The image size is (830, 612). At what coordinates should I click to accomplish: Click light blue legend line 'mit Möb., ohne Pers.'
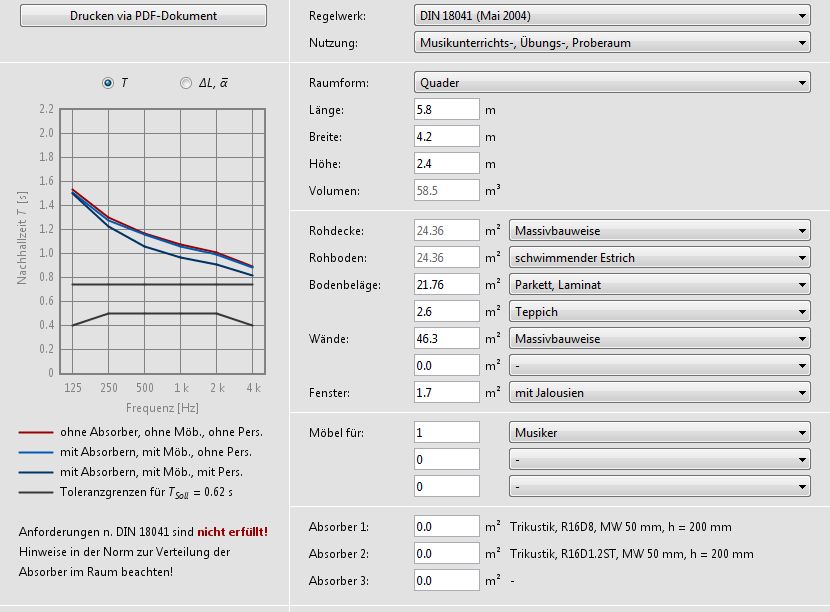coord(36,453)
